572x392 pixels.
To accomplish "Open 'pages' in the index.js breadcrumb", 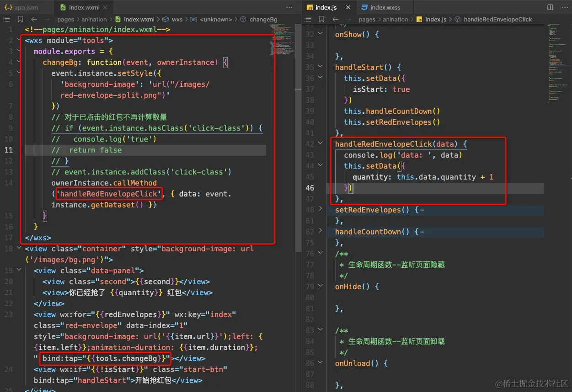I will coord(367,19).
